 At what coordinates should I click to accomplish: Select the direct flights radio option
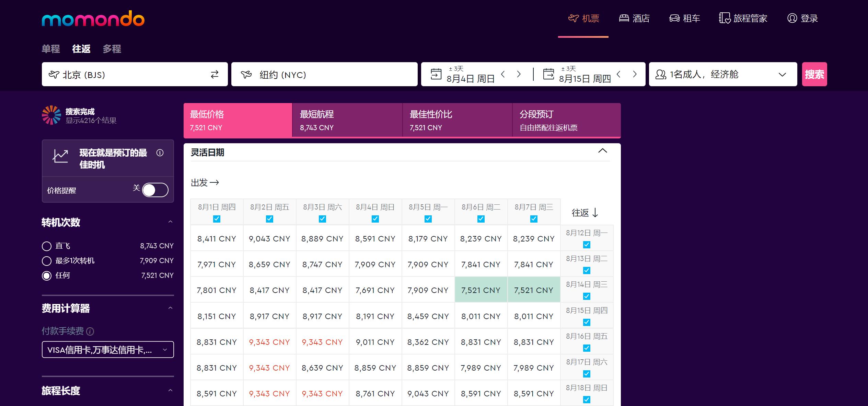(47, 246)
